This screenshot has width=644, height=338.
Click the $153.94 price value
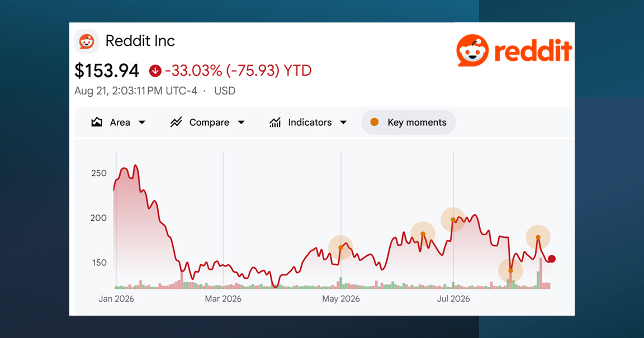[x=107, y=70]
